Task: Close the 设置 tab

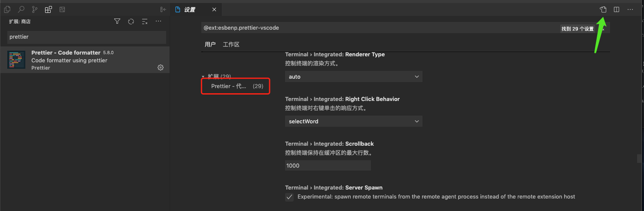Action: [x=214, y=9]
